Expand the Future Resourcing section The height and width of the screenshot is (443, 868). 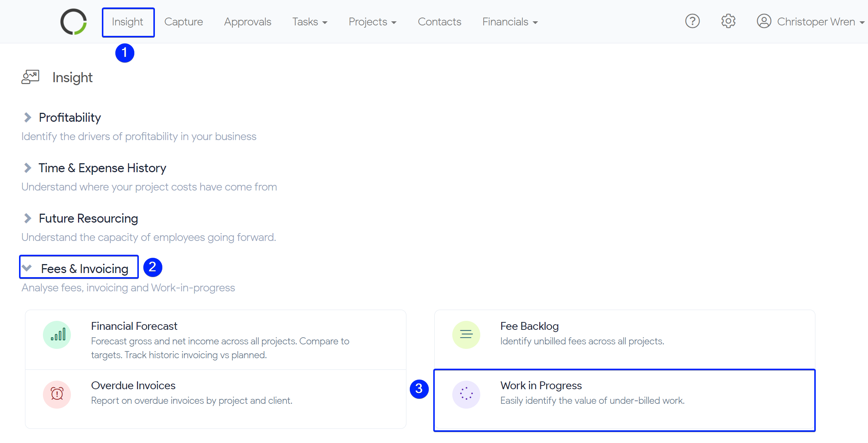28,218
